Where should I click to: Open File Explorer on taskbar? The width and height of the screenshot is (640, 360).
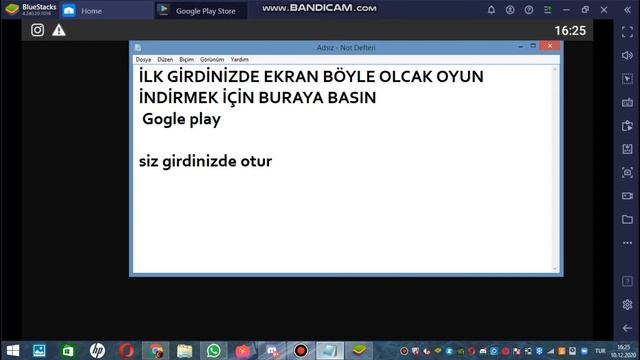[x=184, y=351]
